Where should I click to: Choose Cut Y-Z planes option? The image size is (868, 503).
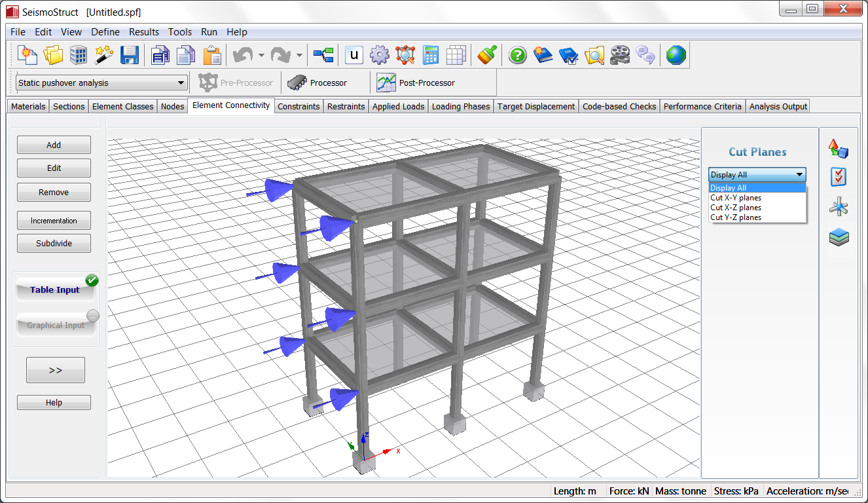(736, 217)
